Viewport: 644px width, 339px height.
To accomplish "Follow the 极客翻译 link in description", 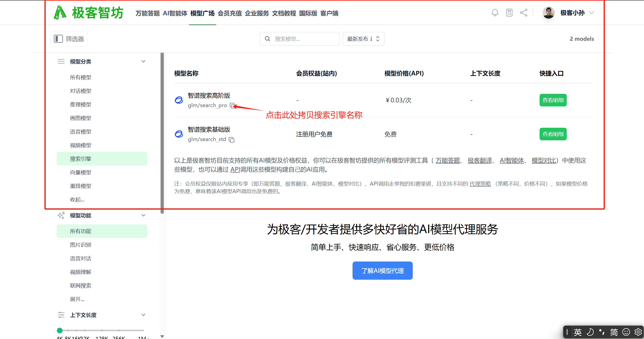I will click(x=480, y=160).
